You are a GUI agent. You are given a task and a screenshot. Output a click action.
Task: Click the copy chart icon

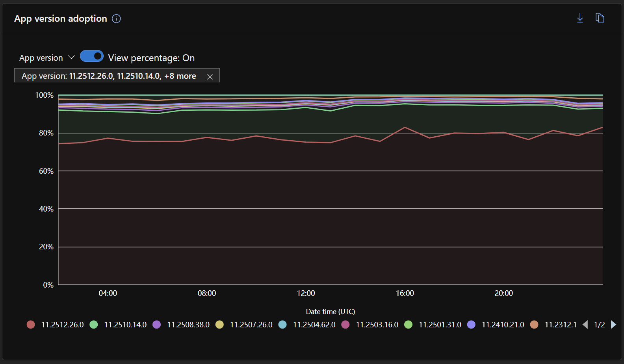point(600,18)
